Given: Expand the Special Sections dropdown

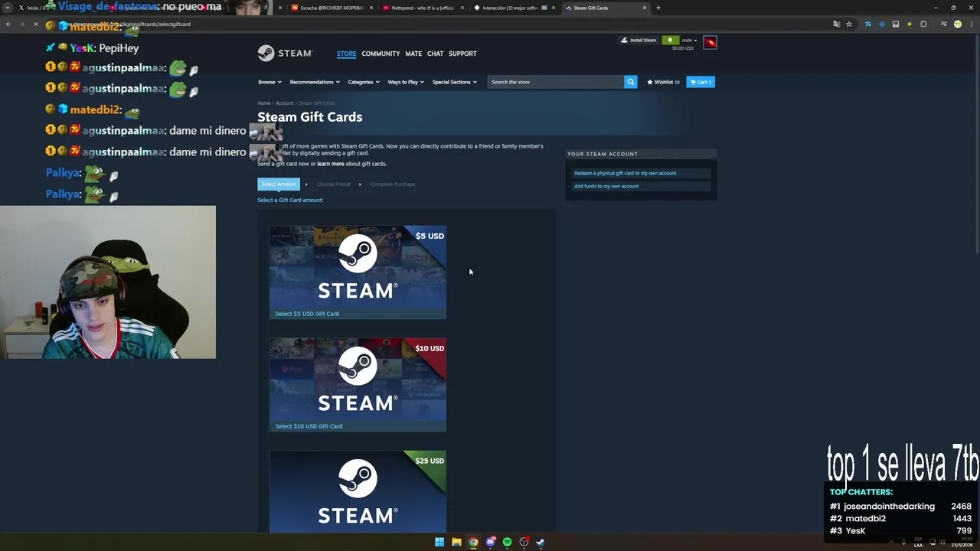Looking at the screenshot, I should 454,82.
